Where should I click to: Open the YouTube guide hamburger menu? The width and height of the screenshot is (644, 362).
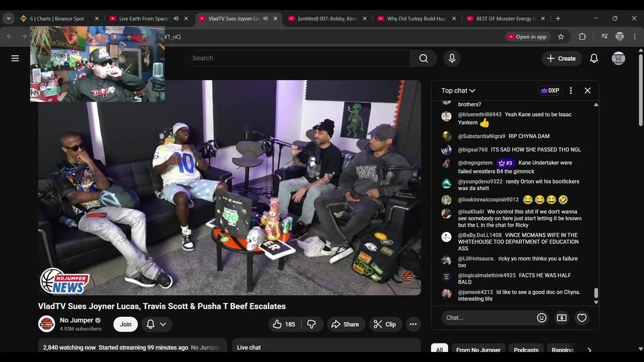[15, 58]
